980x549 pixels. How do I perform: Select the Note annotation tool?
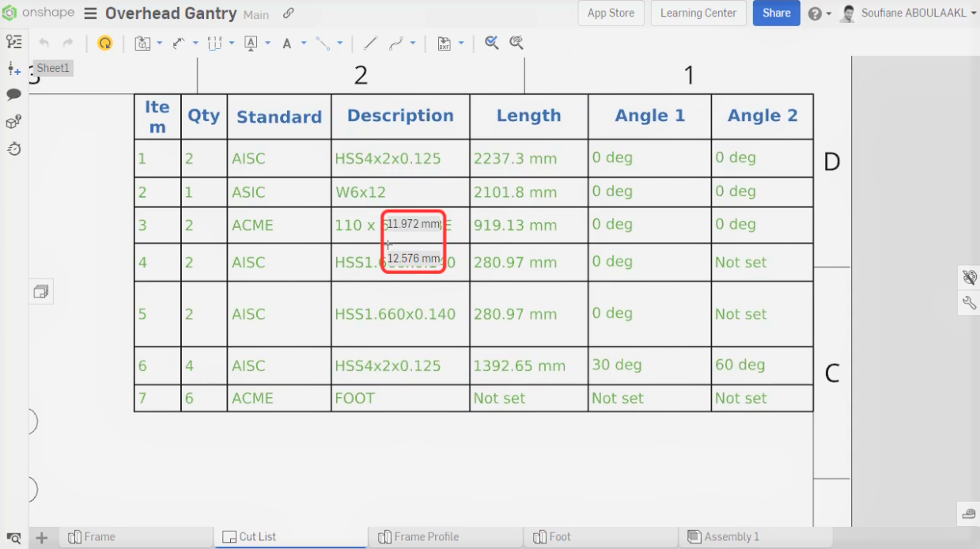pyautogui.click(x=251, y=44)
